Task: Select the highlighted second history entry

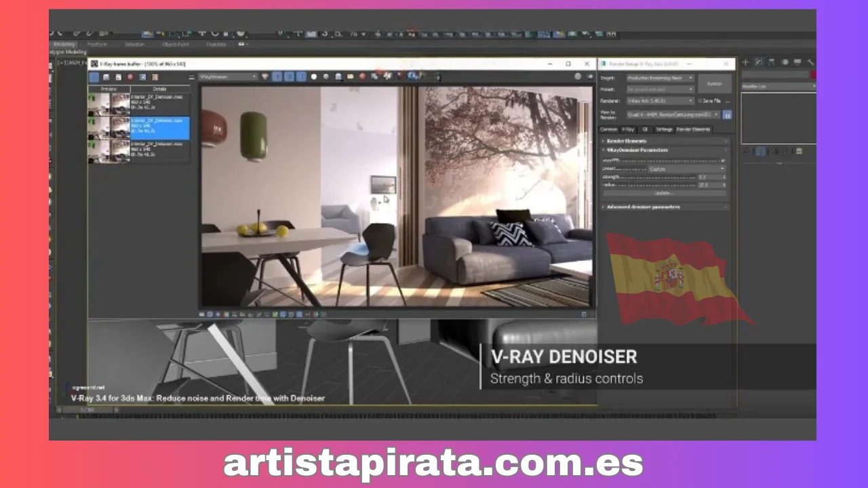Action: click(139, 128)
